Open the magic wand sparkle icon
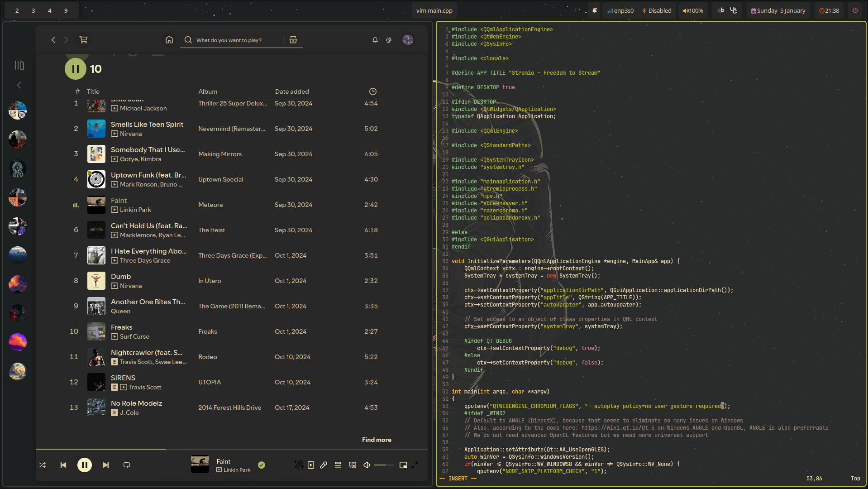The height and width of the screenshot is (489, 868). click(299, 465)
